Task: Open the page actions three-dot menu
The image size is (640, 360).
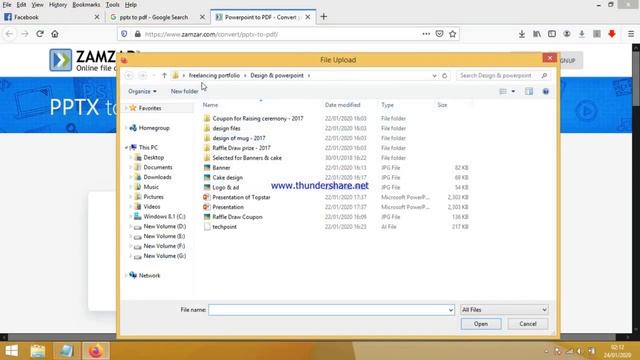Action: pos(426,34)
